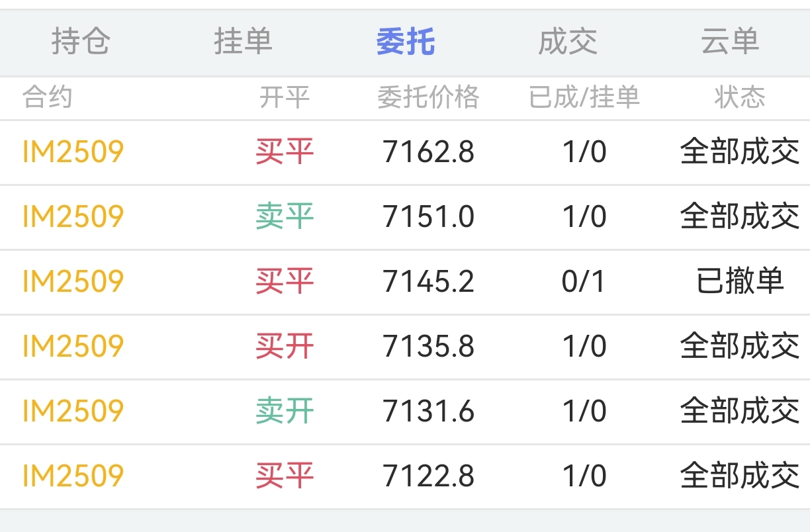Click 全部成交 in the 7122.8 row
The image size is (810, 532).
click(x=740, y=476)
